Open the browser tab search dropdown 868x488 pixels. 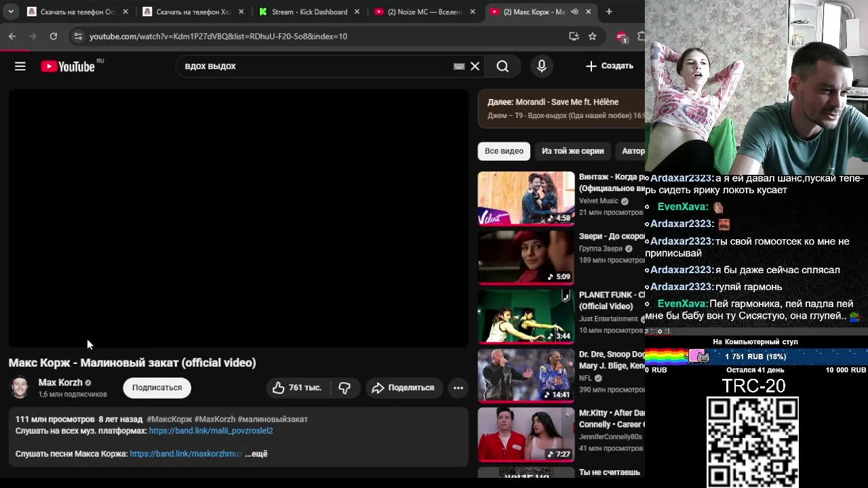(11, 12)
